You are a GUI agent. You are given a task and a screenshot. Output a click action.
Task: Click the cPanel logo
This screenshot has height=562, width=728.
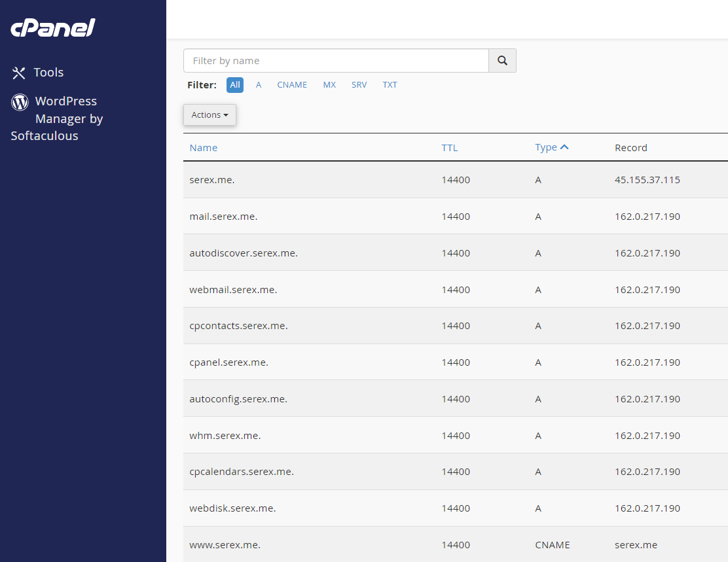click(x=53, y=28)
